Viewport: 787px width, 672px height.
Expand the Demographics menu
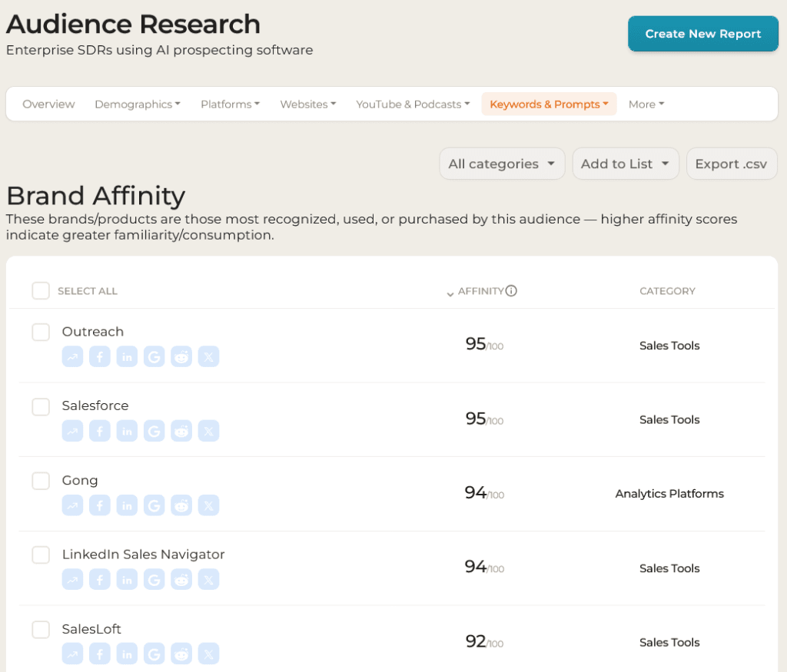click(x=138, y=104)
